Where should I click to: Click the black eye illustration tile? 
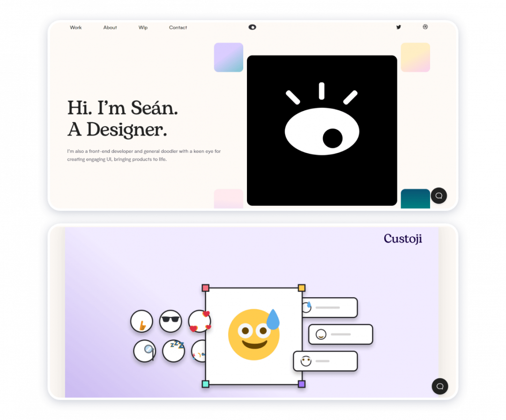point(322,130)
